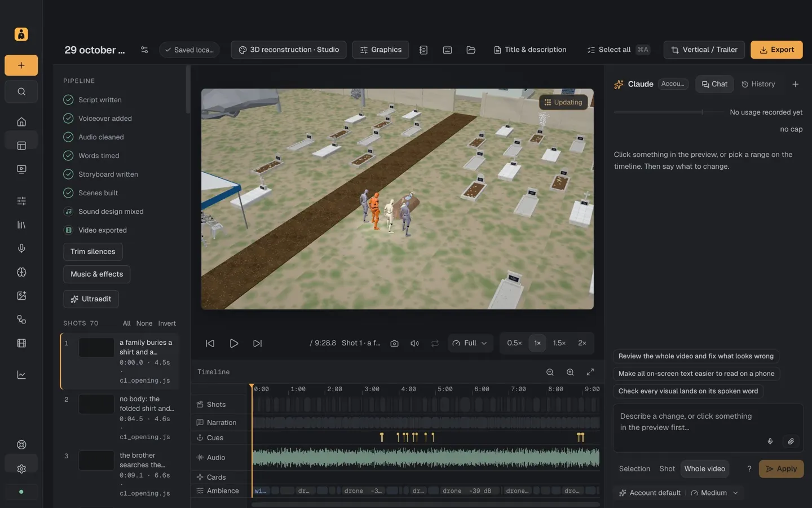
Task: Open the library icon in sidebar
Action: [21, 225]
